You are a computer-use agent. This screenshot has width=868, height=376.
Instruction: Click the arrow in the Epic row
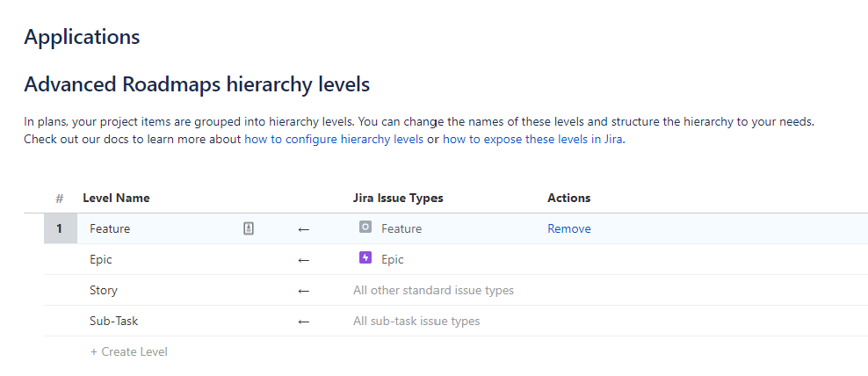tap(303, 260)
